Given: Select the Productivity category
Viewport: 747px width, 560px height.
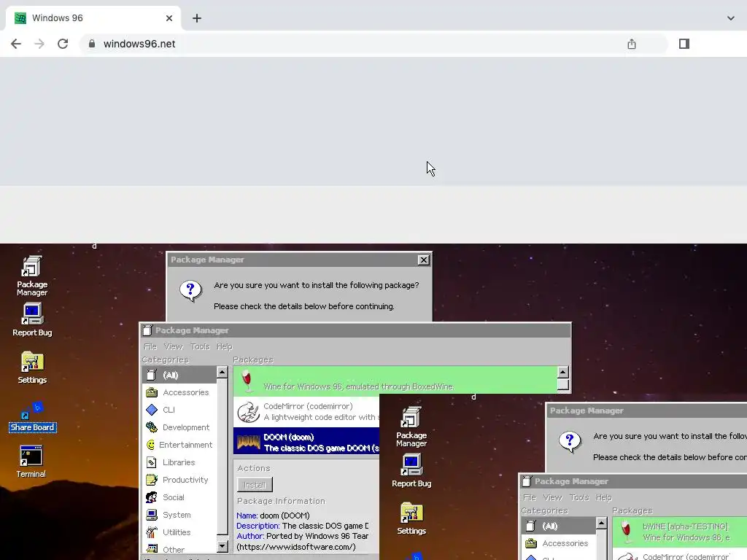Looking at the screenshot, I should 179,480.
